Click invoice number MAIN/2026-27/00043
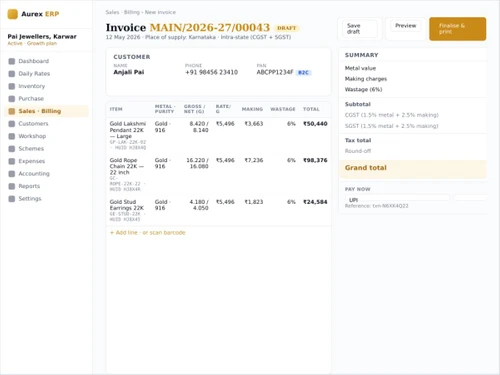 click(210, 27)
